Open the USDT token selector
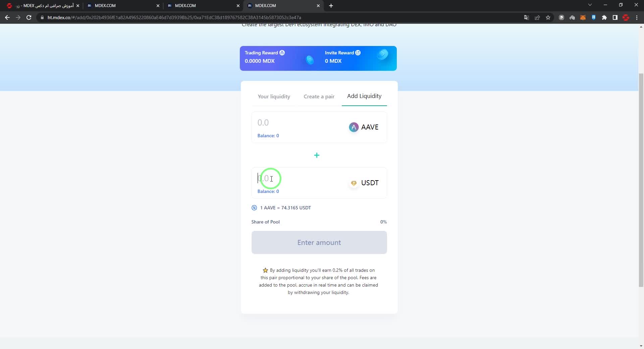 (364, 183)
